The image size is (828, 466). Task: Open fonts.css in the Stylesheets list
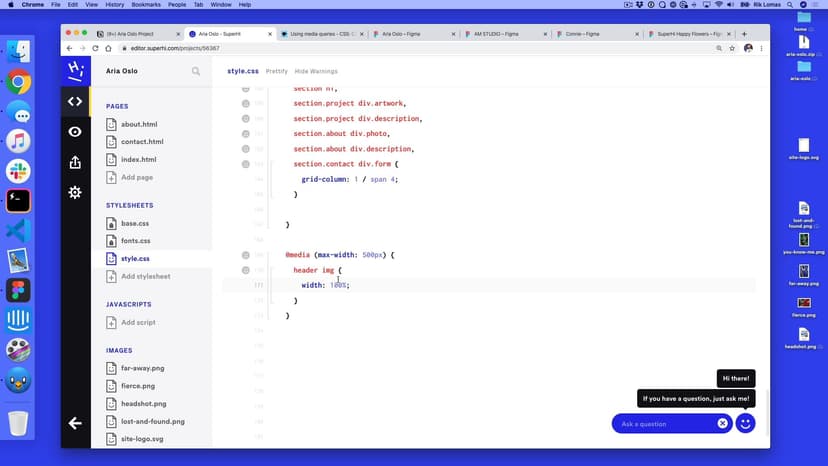(135, 241)
